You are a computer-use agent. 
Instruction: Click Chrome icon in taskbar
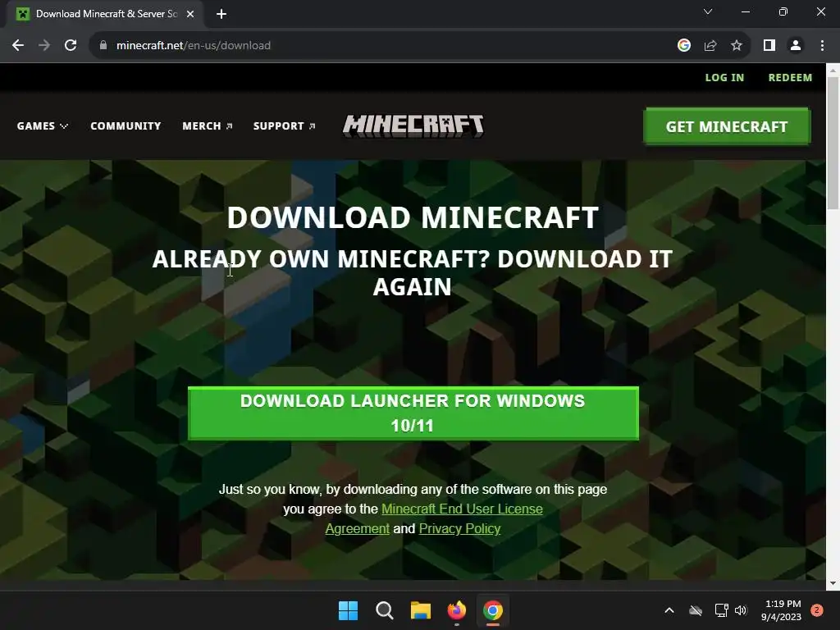(x=493, y=610)
